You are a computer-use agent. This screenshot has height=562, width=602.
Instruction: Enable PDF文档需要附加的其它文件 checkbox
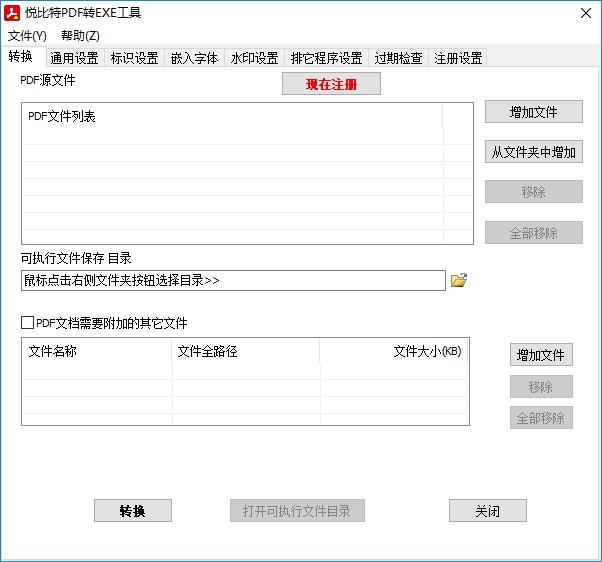coord(27,323)
